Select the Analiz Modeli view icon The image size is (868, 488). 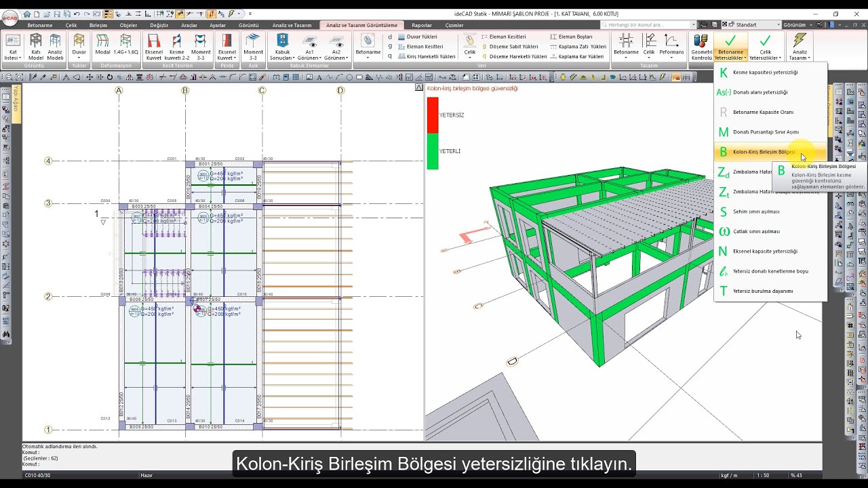tap(55, 47)
